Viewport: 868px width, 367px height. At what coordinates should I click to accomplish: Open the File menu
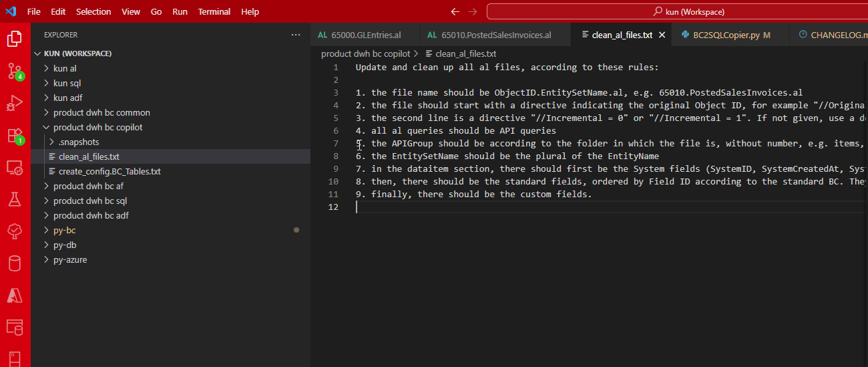click(x=34, y=11)
